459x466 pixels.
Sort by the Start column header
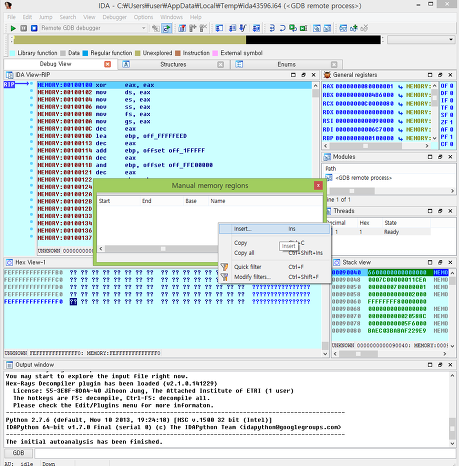(118, 201)
